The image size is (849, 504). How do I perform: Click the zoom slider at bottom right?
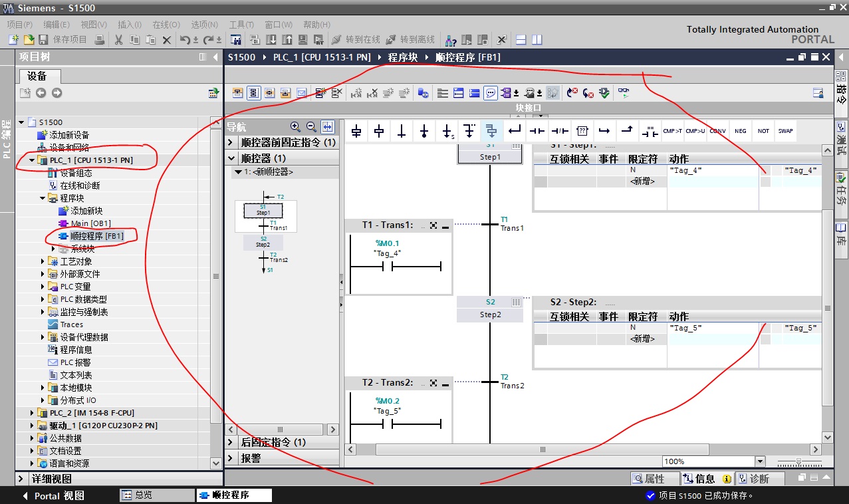tap(798, 461)
